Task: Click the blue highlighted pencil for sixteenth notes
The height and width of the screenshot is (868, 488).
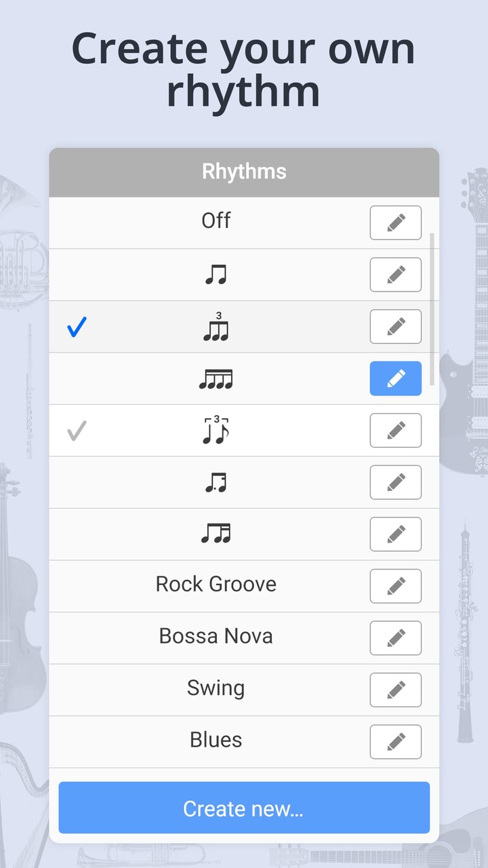Action: (396, 378)
